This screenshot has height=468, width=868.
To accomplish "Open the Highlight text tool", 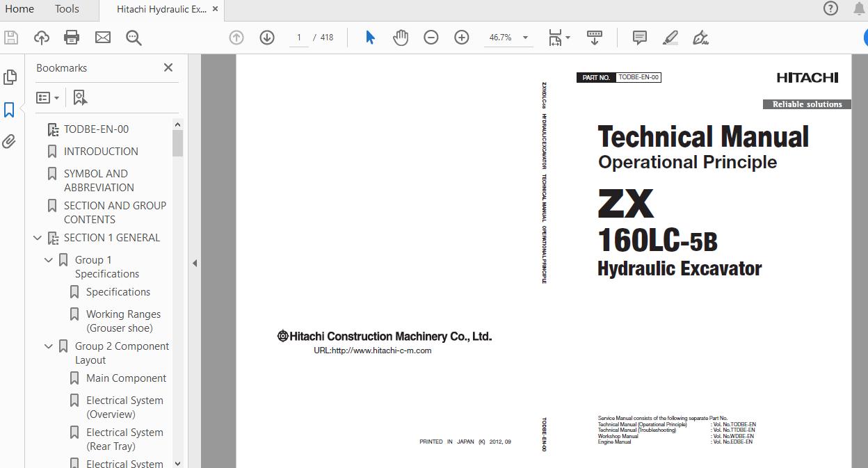I will coord(669,38).
